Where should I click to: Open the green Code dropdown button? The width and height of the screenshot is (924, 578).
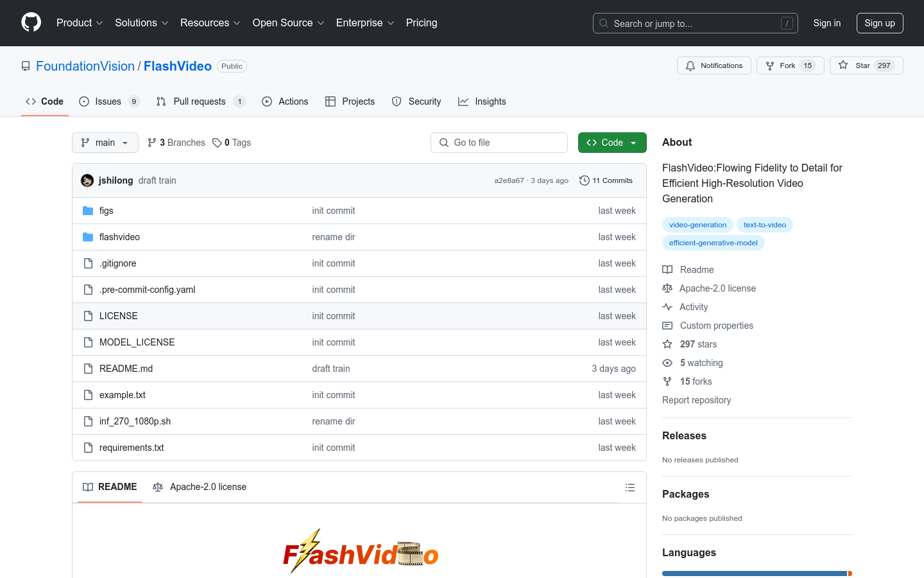pos(612,143)
